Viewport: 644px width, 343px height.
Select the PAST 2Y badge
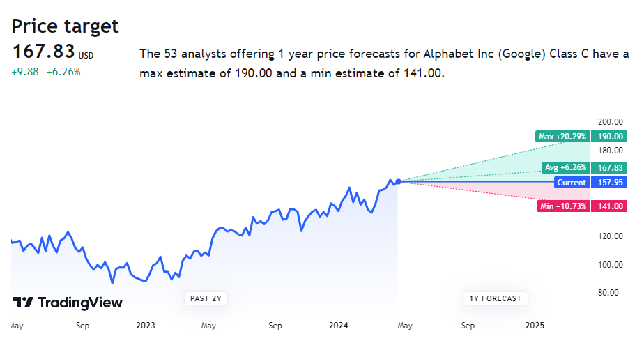tap(207, 298)
